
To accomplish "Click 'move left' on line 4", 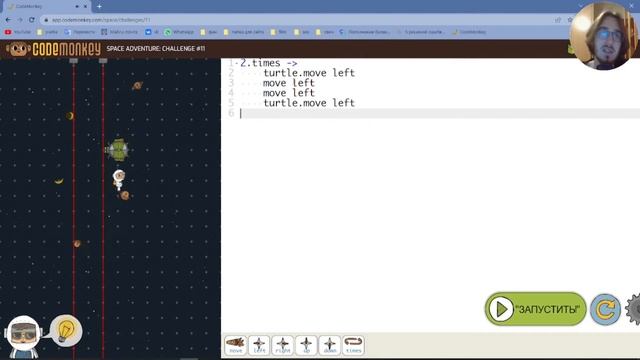I will click(x=289, y=93).
